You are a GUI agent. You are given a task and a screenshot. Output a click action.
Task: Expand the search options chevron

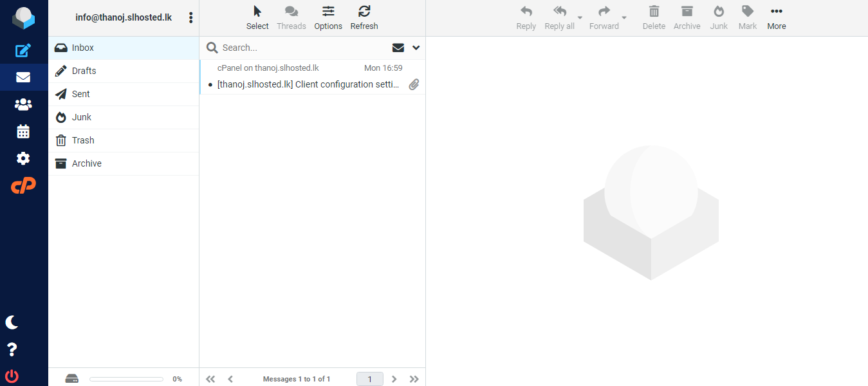(416, 48)
